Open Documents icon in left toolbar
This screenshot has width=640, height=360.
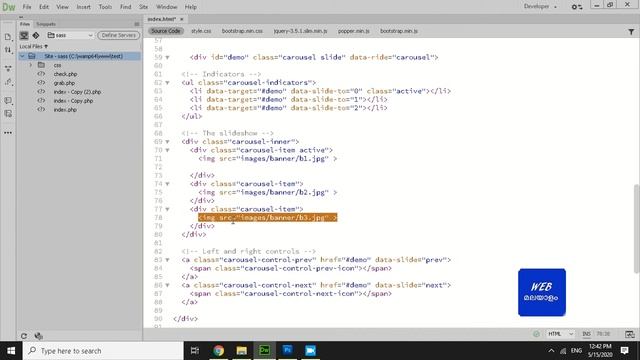[8, 37]
